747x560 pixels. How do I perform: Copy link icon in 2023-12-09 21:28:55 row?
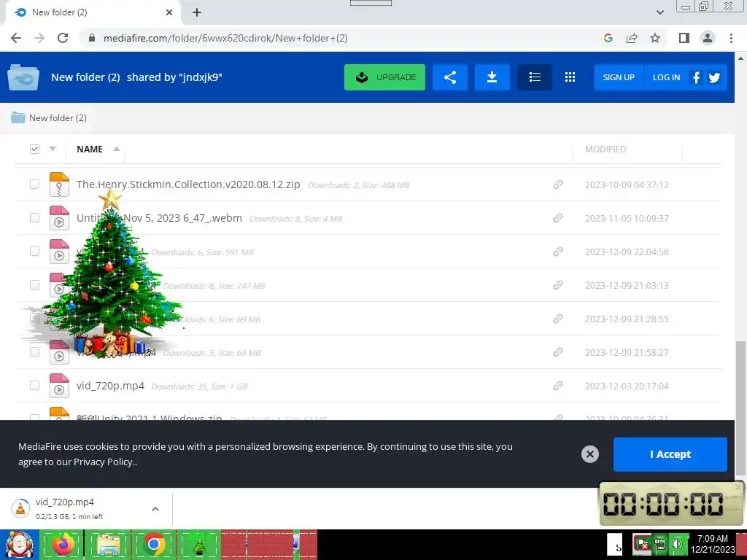tap(558, 319)
